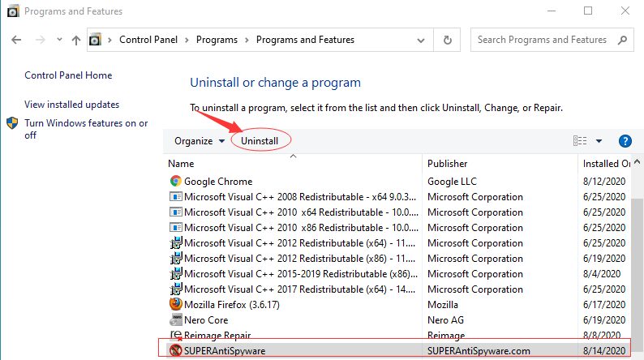Image resolution: width=644 pixels, height=360 pixels.
Task: Click the Google Chrome icon
Action: [x=176, y=181]
